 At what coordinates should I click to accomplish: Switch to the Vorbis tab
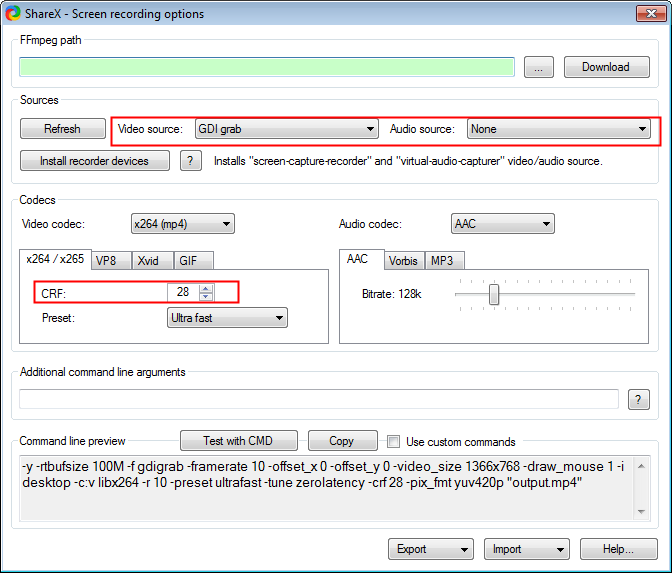click(x=404, y=261)
